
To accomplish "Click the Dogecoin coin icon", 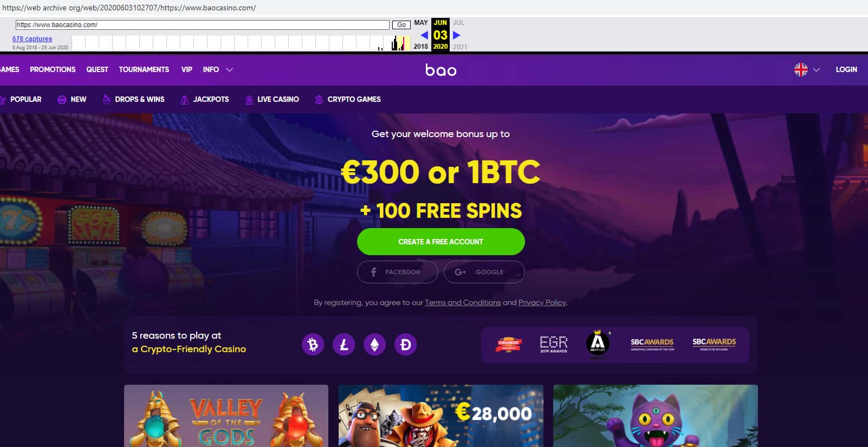I will pyautogui.click(x=405, y=345).
